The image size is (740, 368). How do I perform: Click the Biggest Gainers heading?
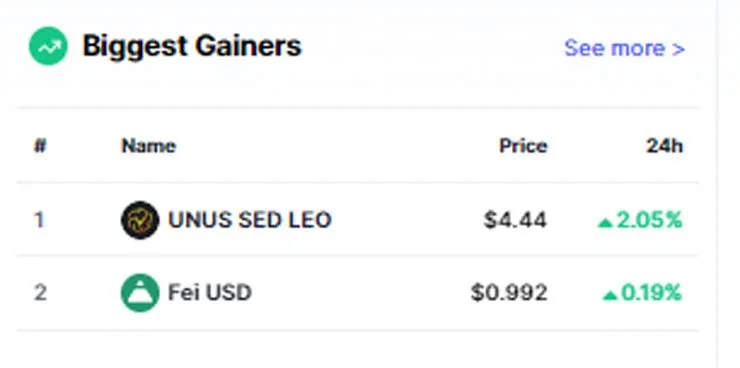(x=192, y=46)
